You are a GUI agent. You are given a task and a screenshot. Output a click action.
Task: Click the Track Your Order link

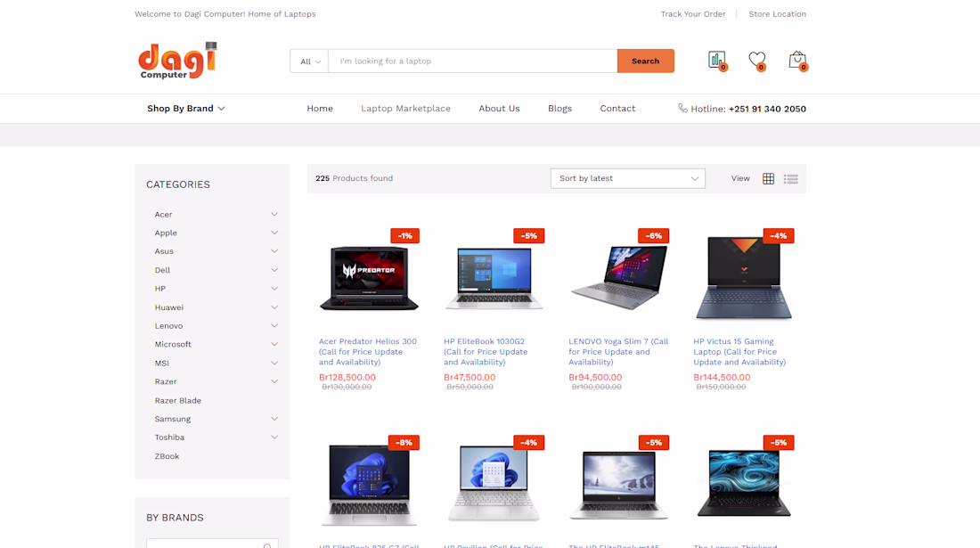tap(693, 13)
